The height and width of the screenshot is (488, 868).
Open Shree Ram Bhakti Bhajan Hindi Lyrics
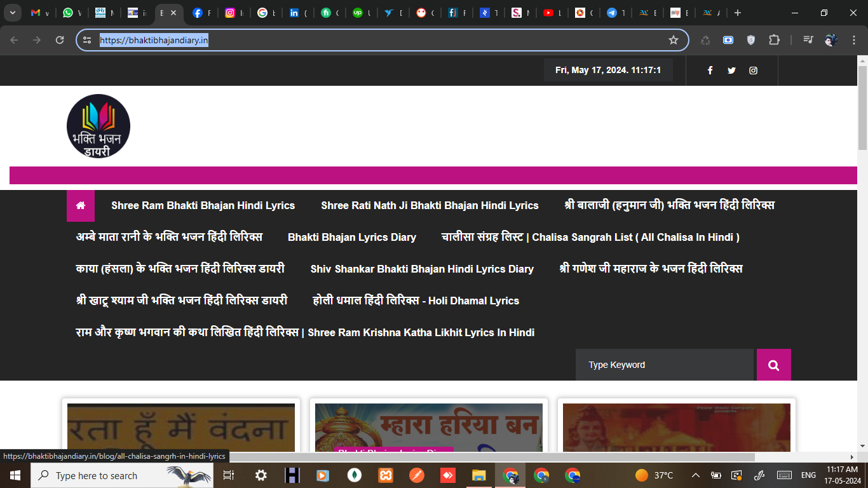tap(203, 206)
